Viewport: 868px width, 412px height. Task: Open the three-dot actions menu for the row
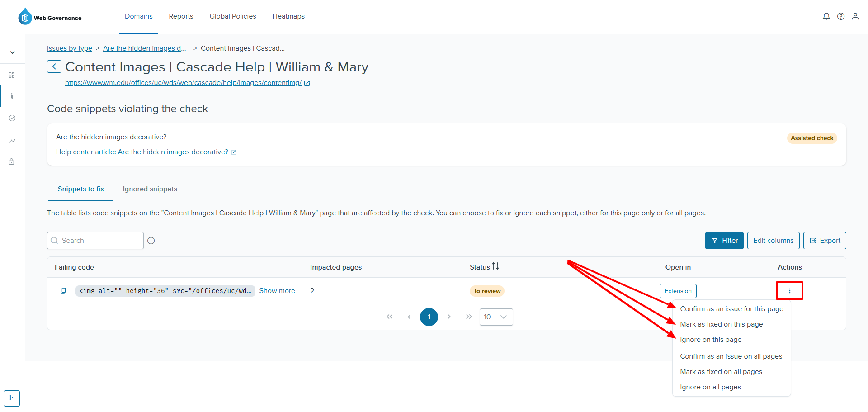(789, 291)
